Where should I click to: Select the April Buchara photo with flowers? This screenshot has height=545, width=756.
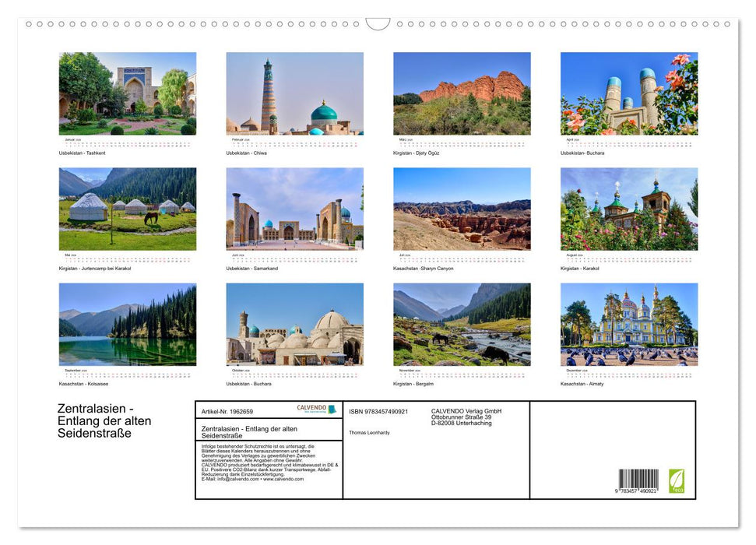[629, 93]
